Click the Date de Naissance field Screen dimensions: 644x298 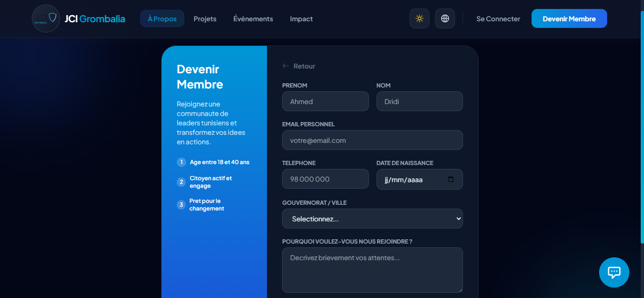[420, 179]
